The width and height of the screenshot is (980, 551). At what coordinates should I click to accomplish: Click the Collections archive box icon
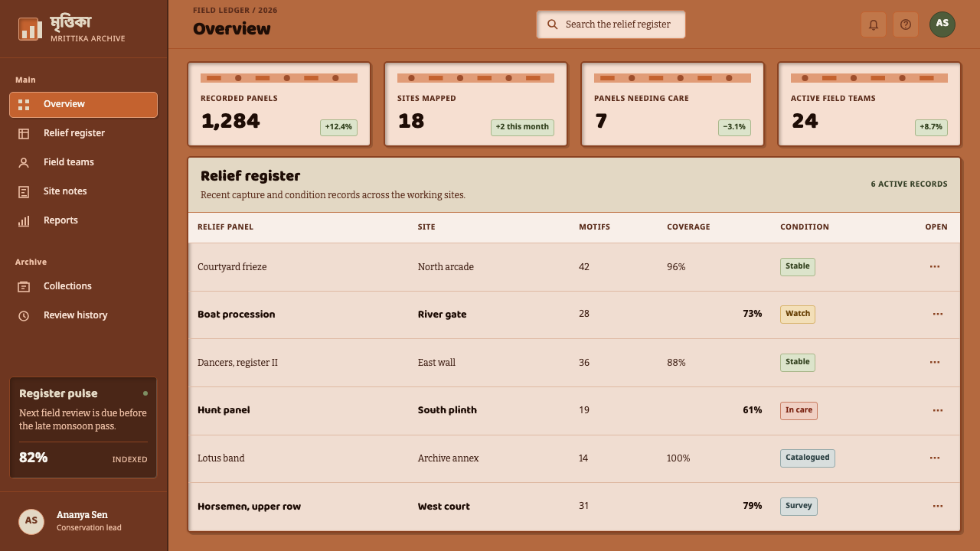point(24,287)
